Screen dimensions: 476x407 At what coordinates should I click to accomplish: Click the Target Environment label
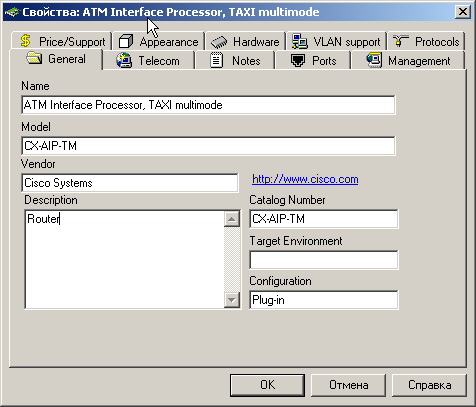[296, 241]
